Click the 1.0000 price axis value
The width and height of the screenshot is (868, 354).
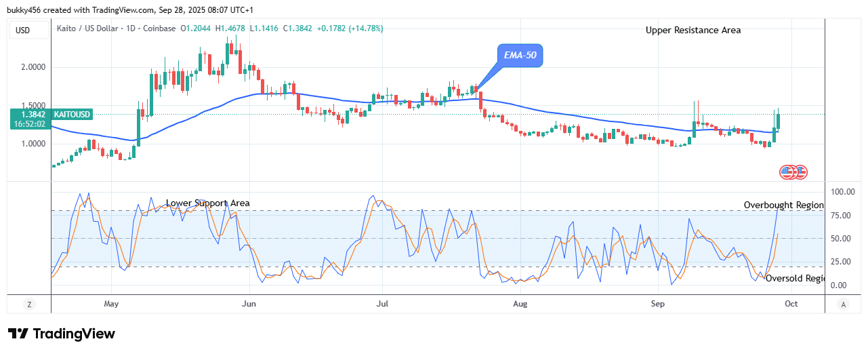pyautogui.click(x=33, y=144)
